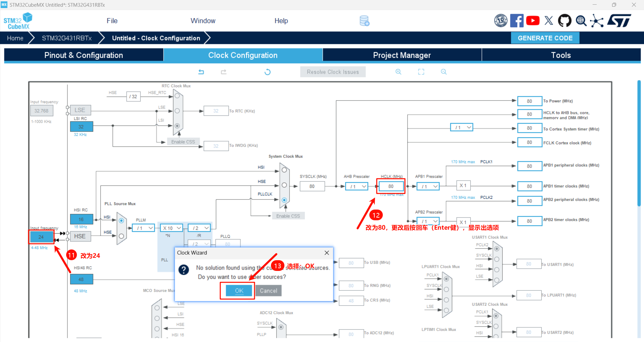Click the fit-to-screen frame icon
644x342 pixels.
(x=421, y=72)
